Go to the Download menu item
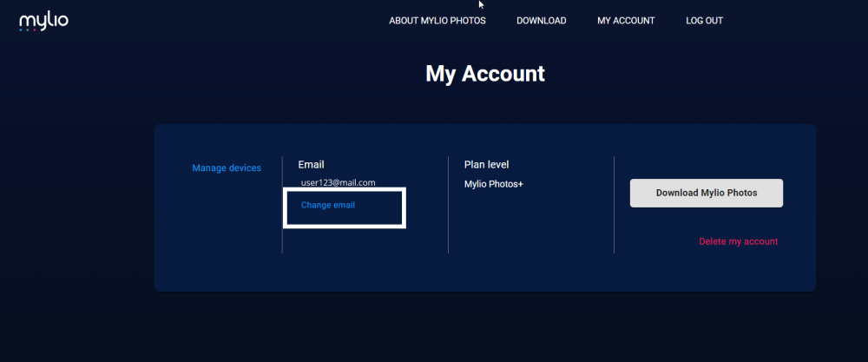This screenshot has width=868, height=362. click(x=542, y=21)
